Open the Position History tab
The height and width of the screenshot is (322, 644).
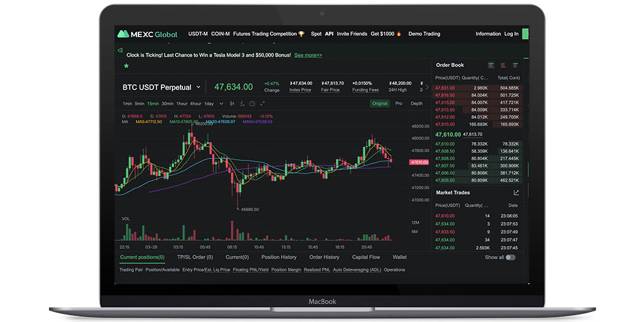279,257
